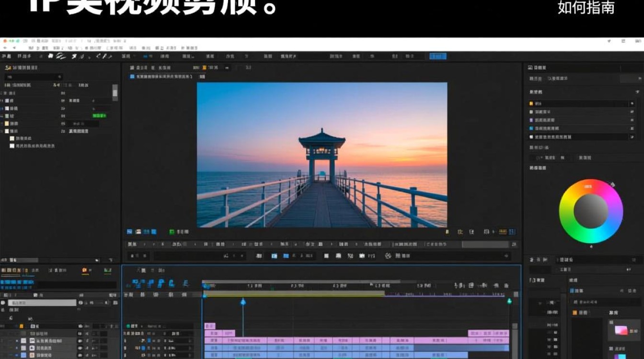The width and height of the screenshot is (644, 359).
Task: Toggle the blue checkbox beside the preview clip title
Action: coord(132,77)
